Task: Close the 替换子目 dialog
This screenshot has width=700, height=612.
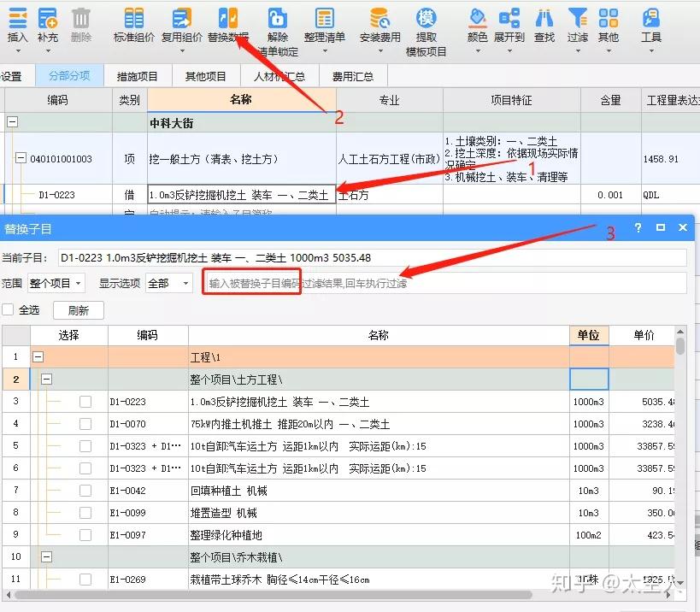Action: pos(683,227)
